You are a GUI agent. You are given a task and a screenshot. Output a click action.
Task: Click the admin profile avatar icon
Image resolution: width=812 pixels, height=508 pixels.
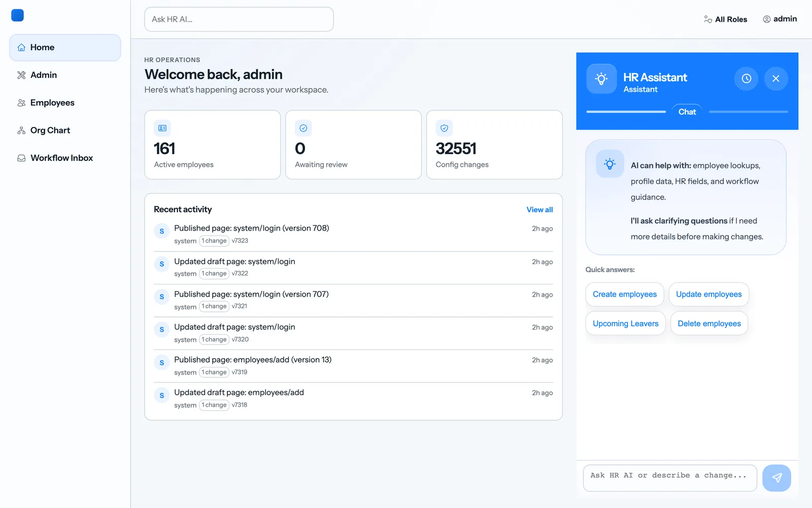pos(767,19)
